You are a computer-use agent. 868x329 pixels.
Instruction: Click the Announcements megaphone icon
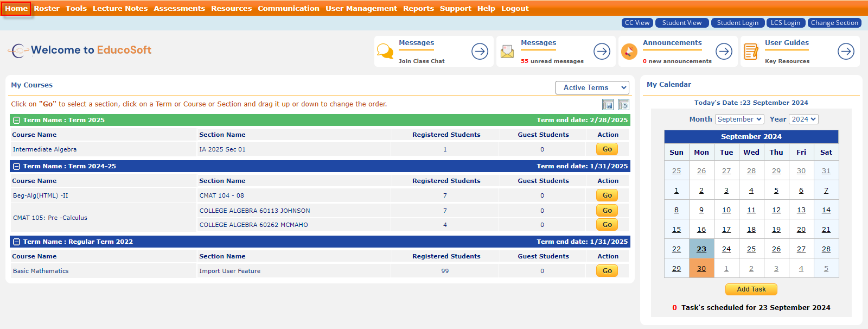629,52
